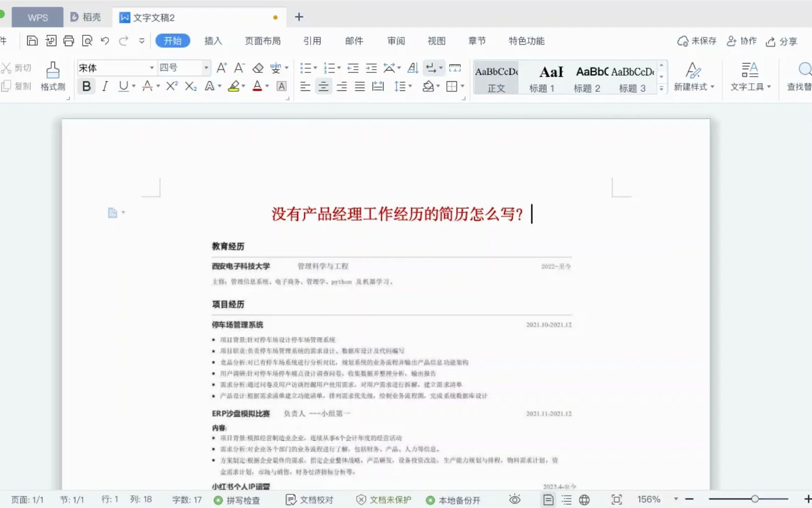Expand the styles gallery
The height and width of the screenshot is (508, 812).
662,88
